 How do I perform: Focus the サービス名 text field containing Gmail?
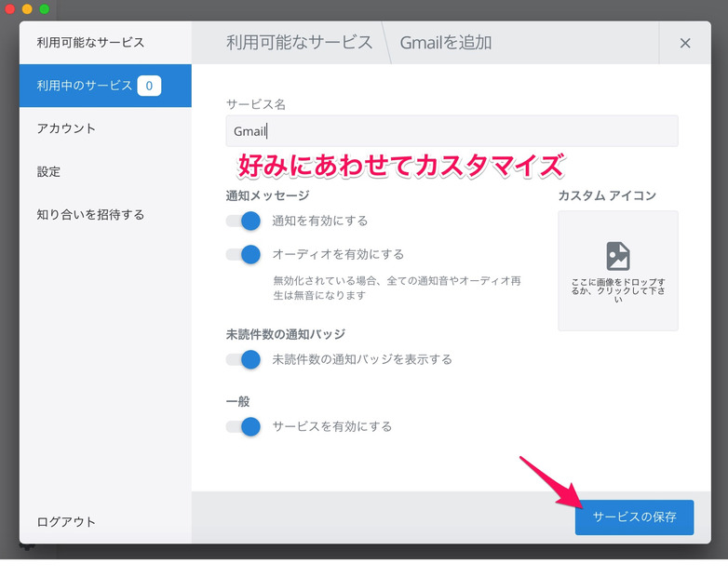(x=452, y=131)
